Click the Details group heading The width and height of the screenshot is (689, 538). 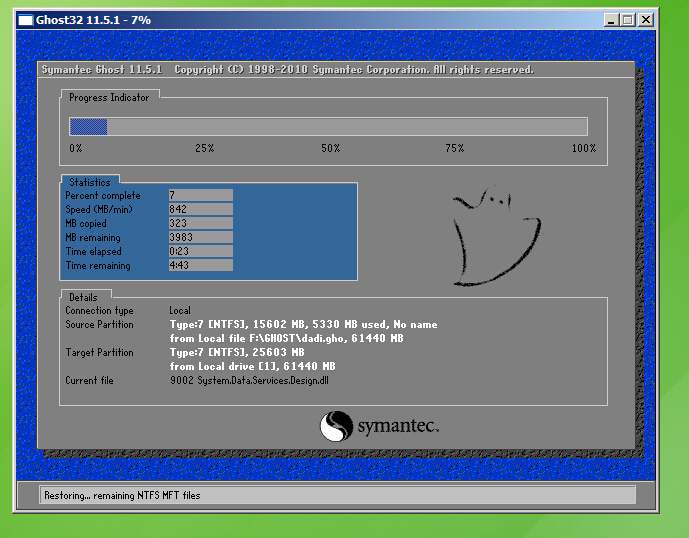83,297
